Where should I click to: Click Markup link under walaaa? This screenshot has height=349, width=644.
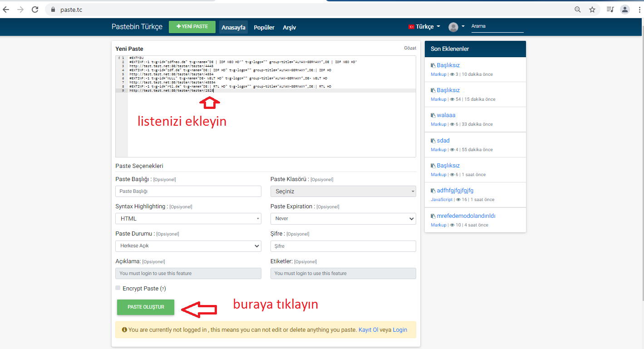click(438, 124)
